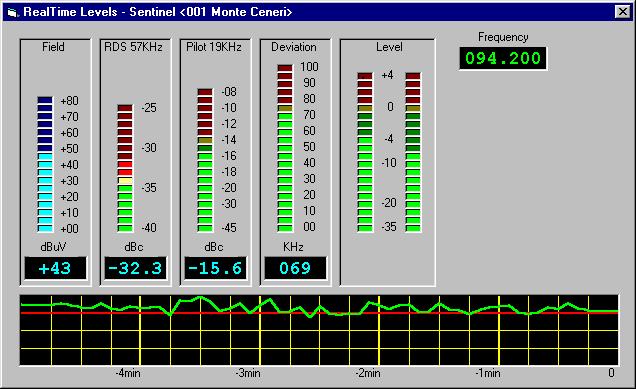Click the Field dBuV value +43
The height and width of the screenshot is (389, 636).
tap(55, 268)
